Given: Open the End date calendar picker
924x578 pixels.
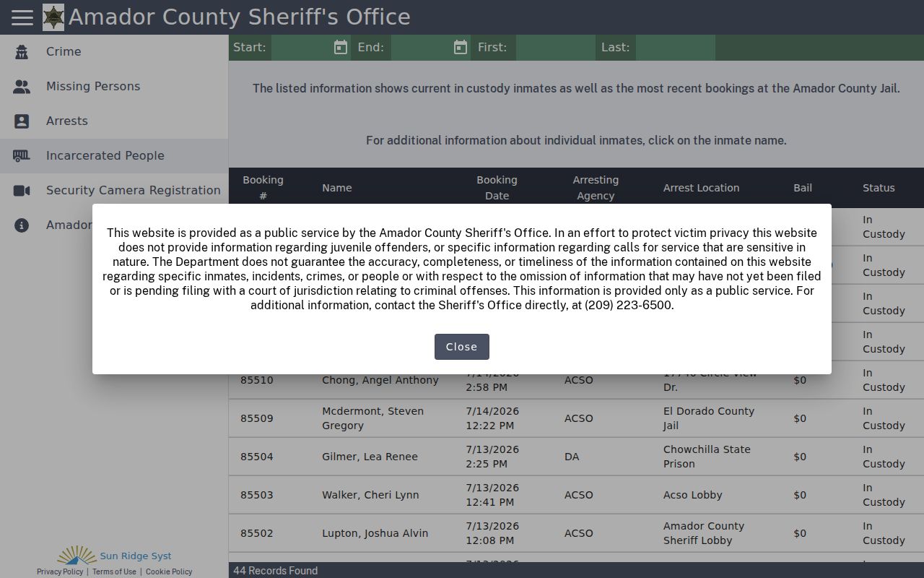Looking at the screenshot, I should (x=461, y=48).
